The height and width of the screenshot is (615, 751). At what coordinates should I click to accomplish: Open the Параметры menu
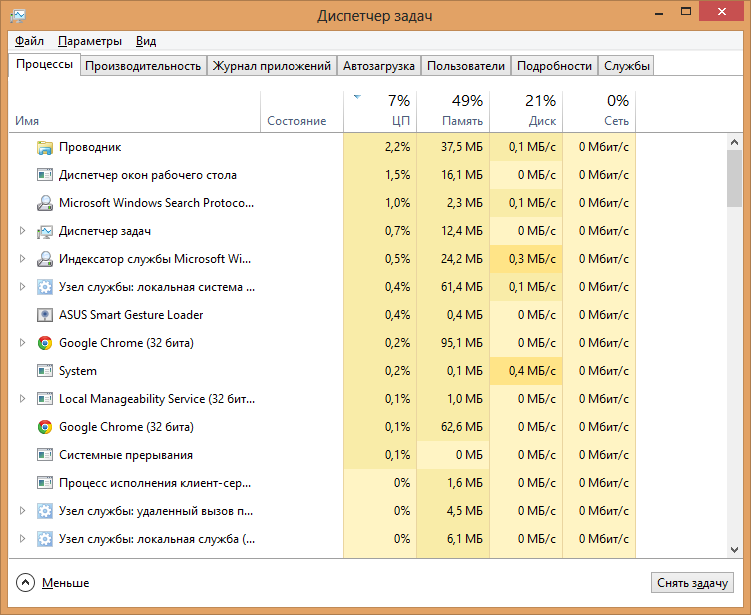[90, 41]
